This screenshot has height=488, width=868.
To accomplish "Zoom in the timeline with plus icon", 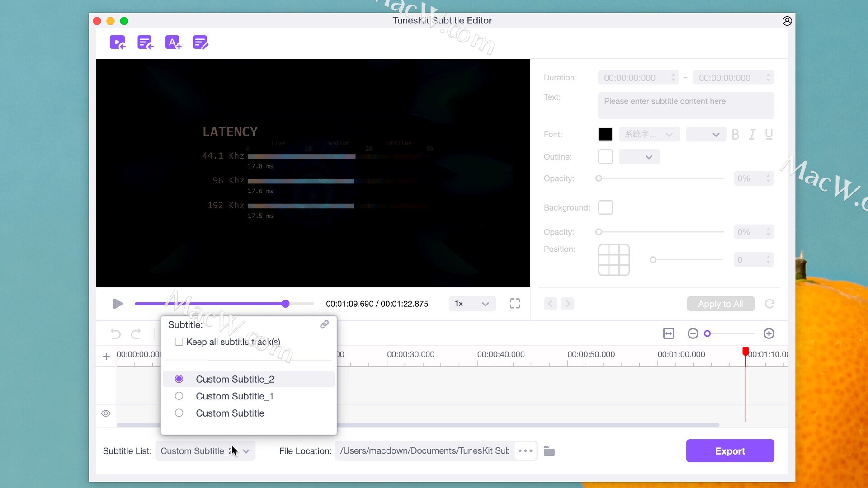I will point(769,333).
